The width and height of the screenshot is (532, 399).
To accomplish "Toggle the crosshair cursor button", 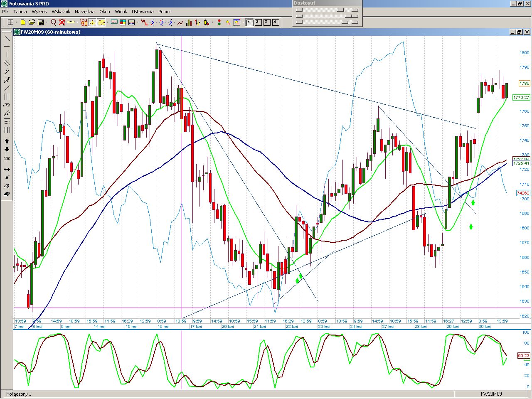I will coord(93,22).
